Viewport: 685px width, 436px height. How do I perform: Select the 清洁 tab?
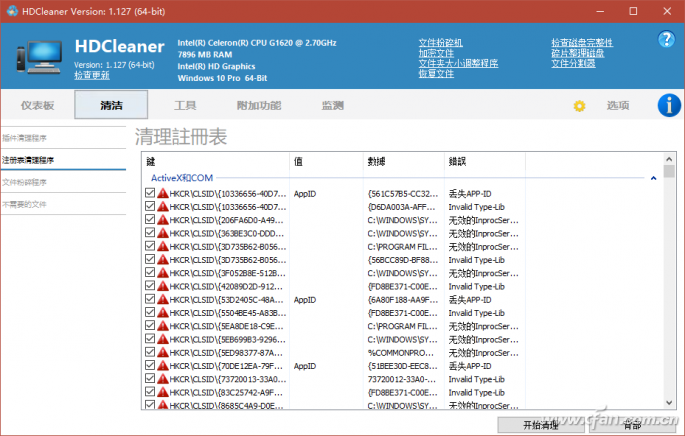click(x=111, y=105)
